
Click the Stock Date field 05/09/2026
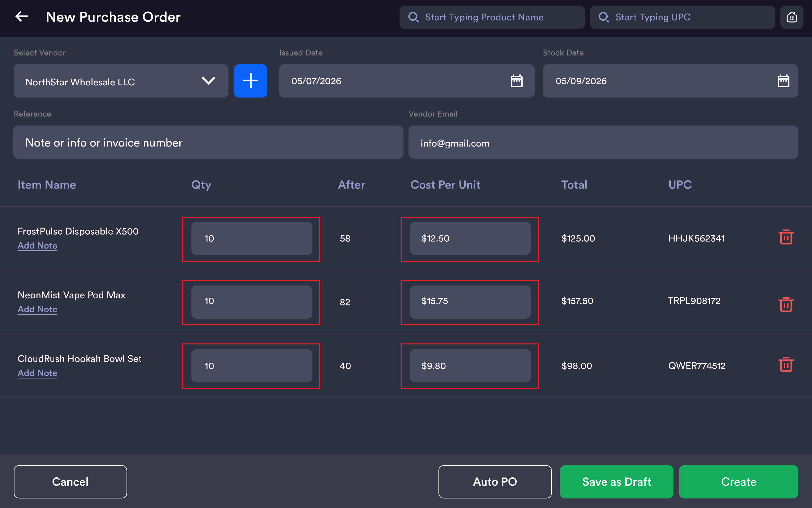[670, 81]
